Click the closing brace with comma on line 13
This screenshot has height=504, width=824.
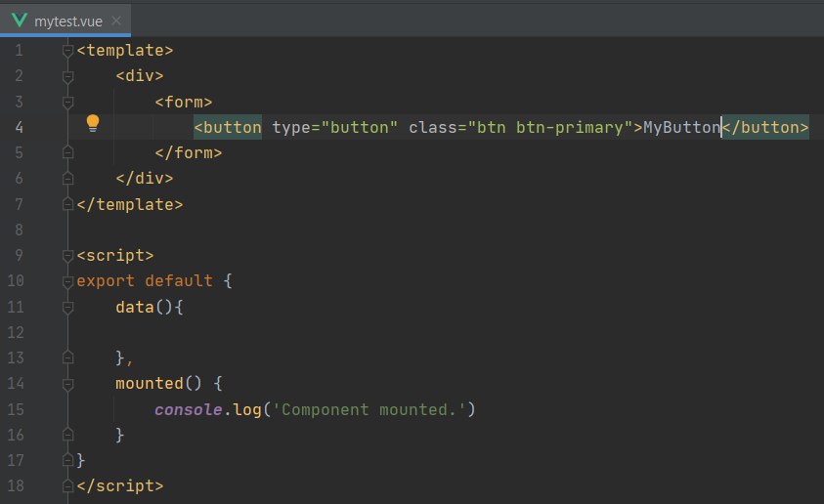(x=124, y=358)
